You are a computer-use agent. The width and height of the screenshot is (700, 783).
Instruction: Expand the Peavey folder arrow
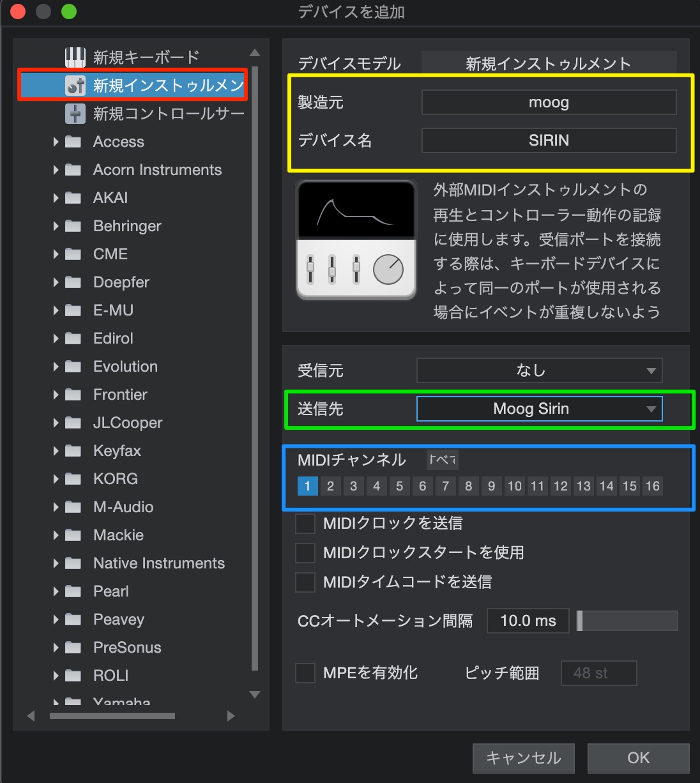[x=56, y=620]
